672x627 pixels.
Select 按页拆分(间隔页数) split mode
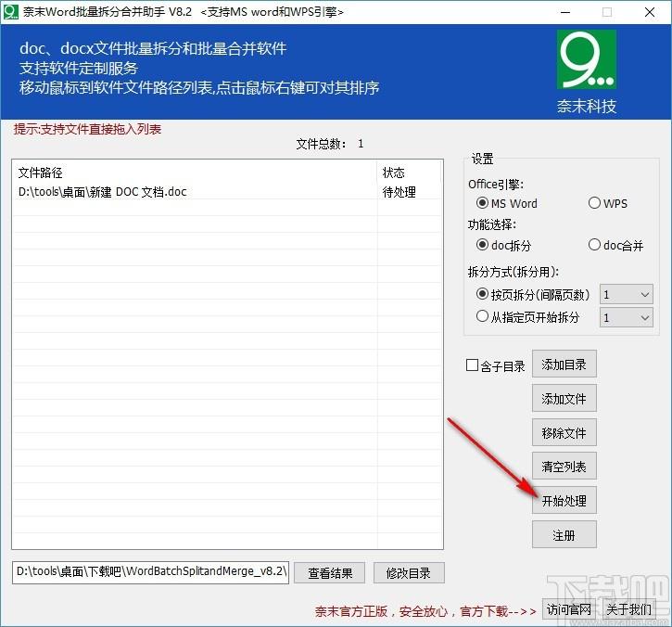(533, 295)
